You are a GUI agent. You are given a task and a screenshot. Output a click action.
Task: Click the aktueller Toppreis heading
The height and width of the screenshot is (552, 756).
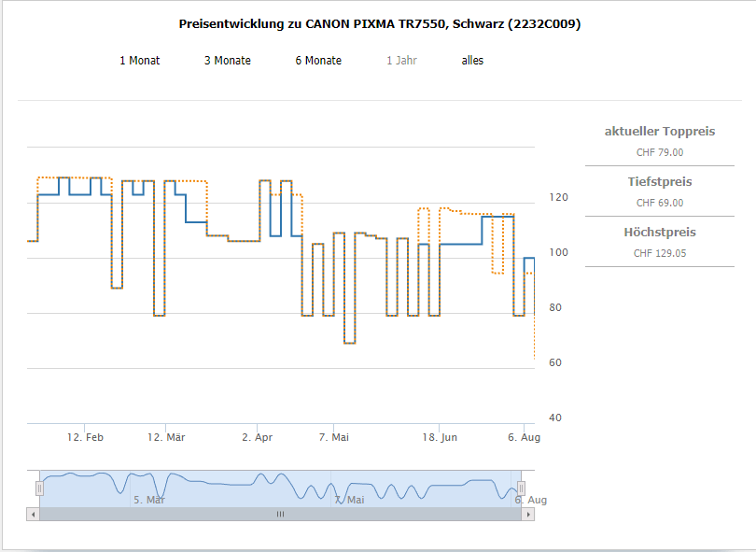(x=659, y=132)
